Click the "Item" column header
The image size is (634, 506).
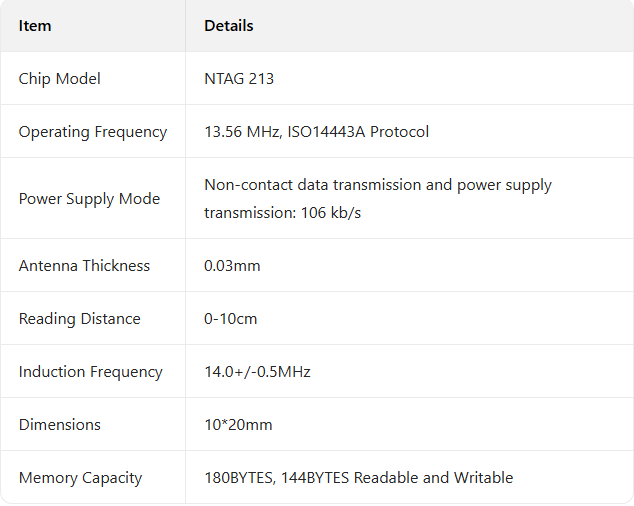[35, 26]
